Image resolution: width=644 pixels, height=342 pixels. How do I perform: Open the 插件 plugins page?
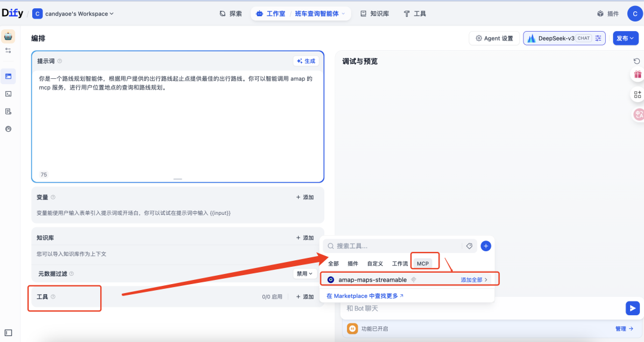click(x=608, y=14)
